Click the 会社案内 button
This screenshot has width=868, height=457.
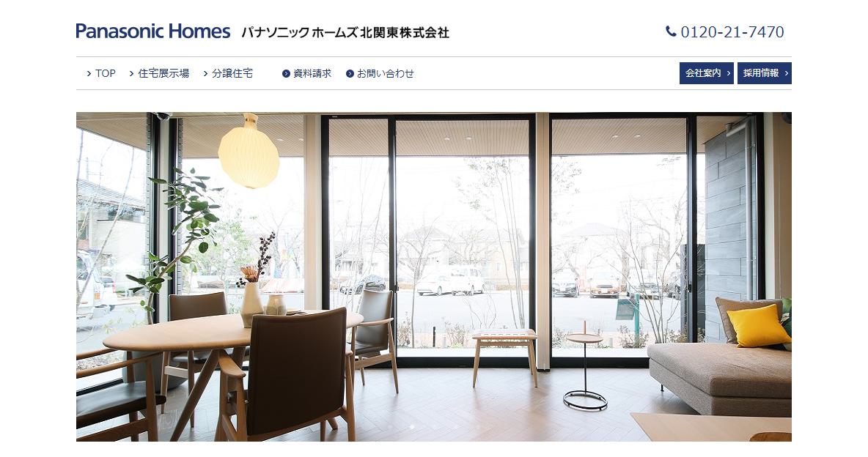tap(707, 73)
